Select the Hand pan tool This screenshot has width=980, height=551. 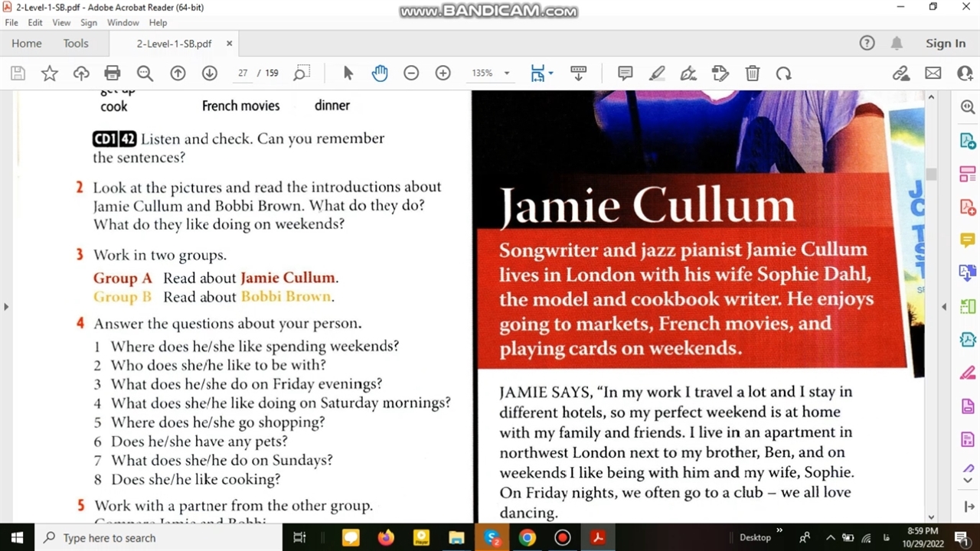point(380,73)
